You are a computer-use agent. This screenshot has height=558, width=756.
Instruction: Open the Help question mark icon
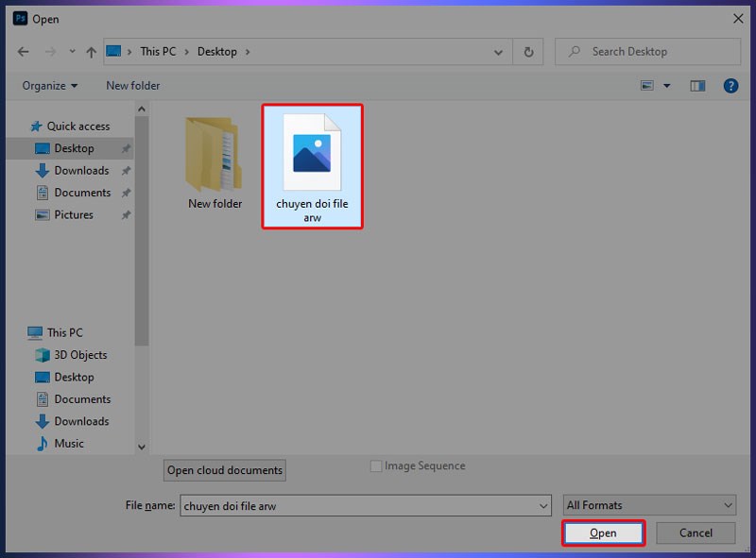click(730, 86)
